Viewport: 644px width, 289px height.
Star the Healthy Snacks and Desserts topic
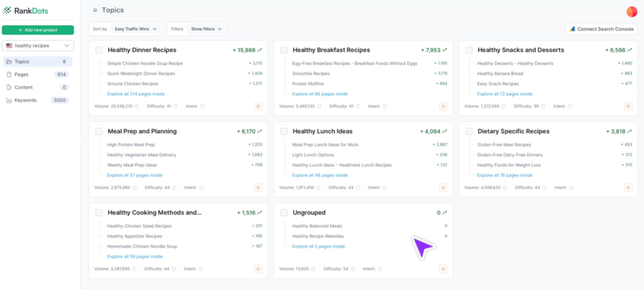(628, 106)
